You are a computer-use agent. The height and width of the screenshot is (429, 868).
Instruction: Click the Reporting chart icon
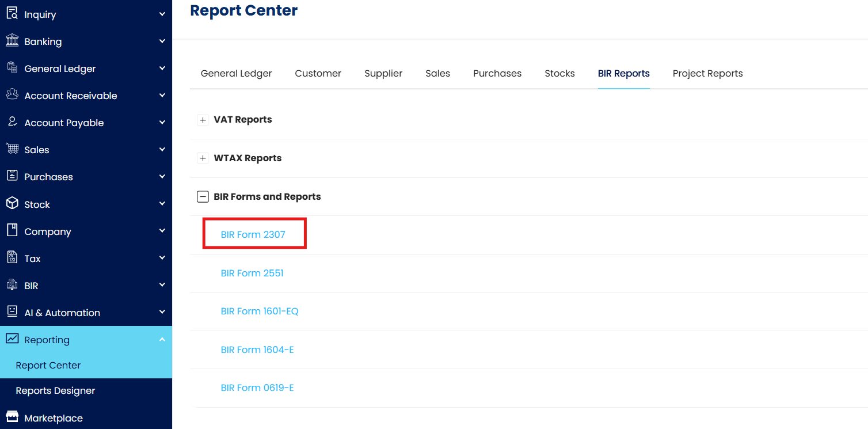(x=12, y=339)
